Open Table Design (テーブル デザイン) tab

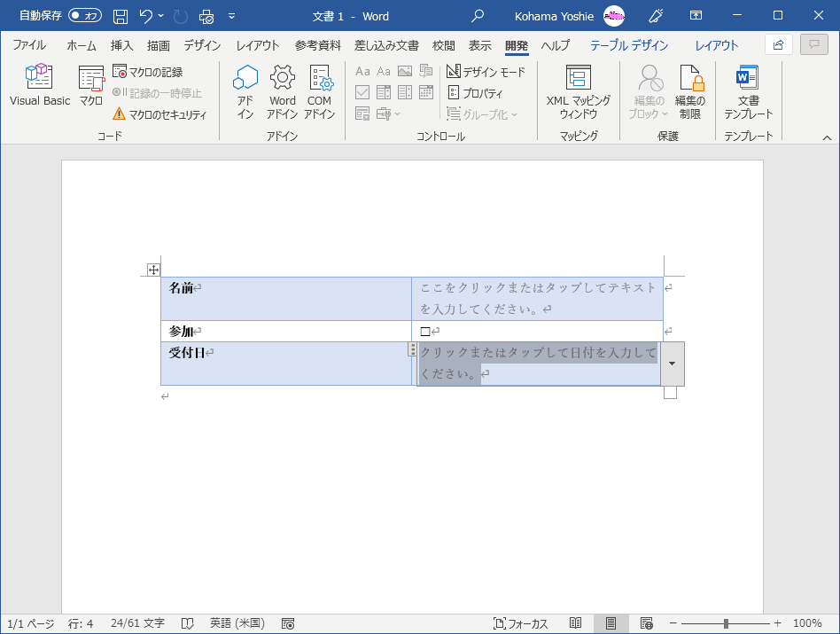(x=629, y=45)
